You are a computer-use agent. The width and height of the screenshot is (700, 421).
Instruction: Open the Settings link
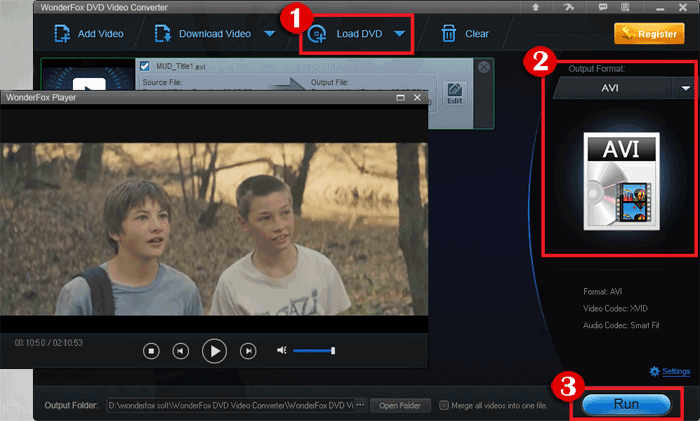675,371
